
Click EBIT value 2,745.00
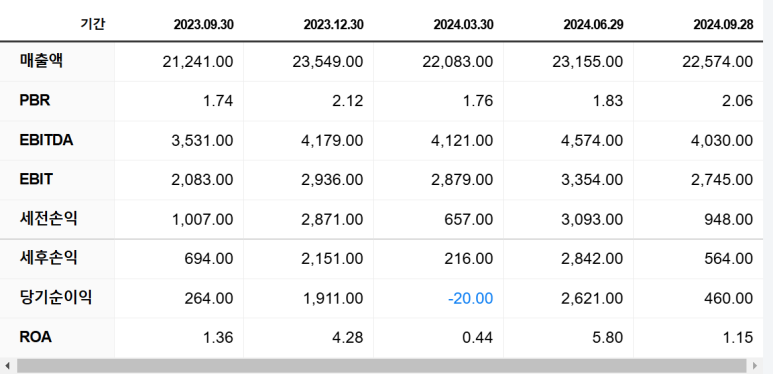point(722,180)
